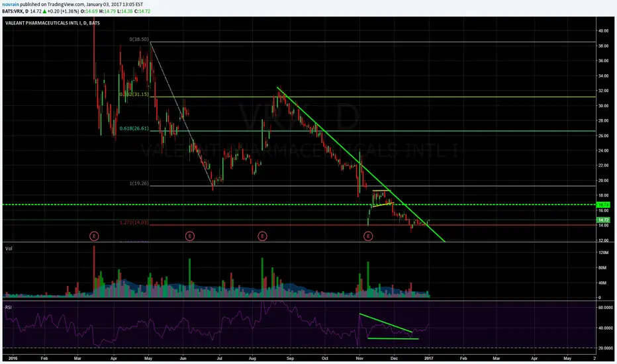Click the 24.00 price axis value

click(x=603, y=150)
